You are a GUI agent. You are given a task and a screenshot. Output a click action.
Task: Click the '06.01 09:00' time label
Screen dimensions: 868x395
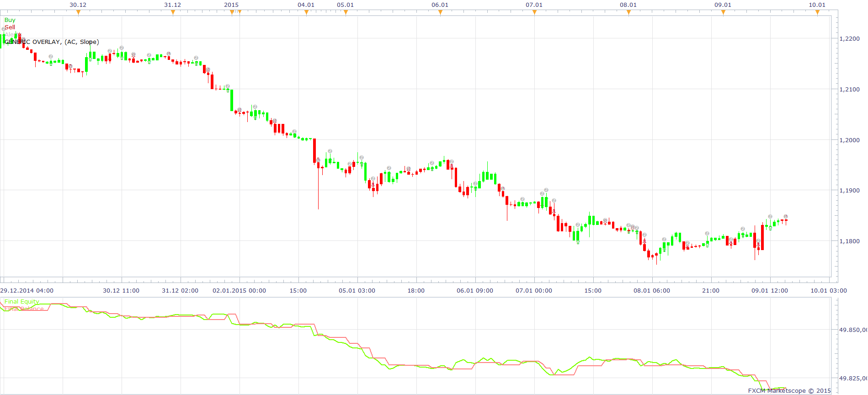(x=475, y=291)
